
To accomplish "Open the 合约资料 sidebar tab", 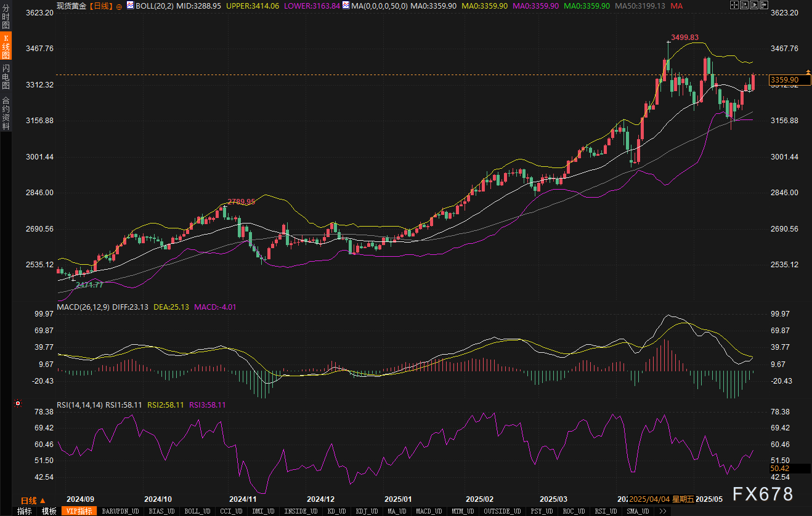I will tap(6, 113).
